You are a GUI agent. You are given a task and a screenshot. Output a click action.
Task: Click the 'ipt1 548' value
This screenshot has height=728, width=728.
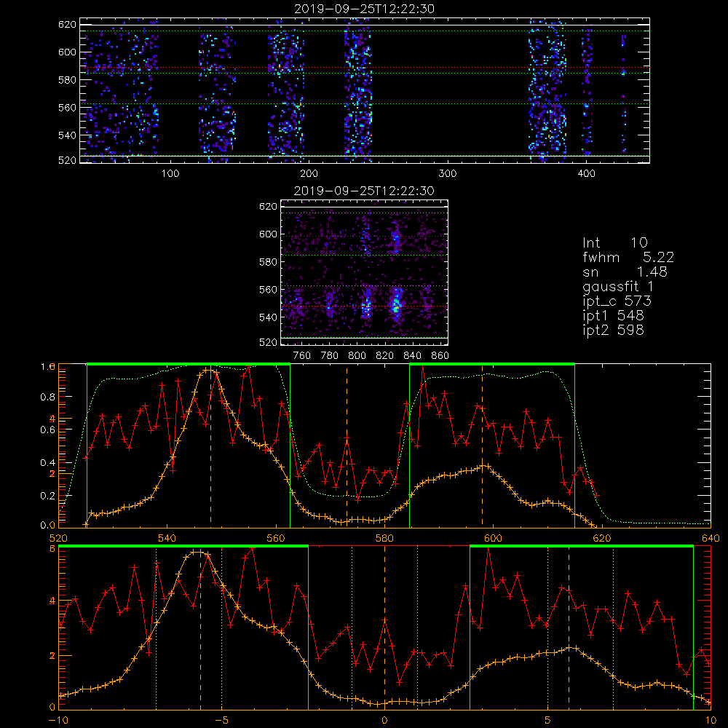613,315
